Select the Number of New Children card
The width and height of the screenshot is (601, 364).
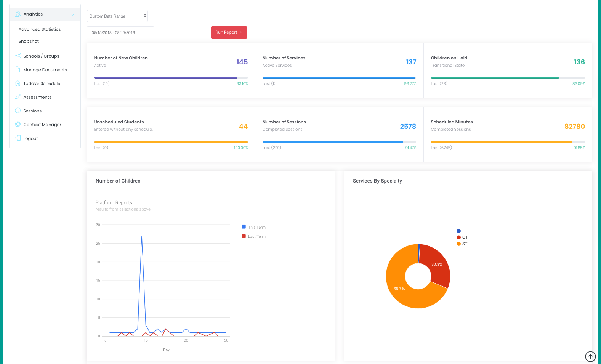coord(171,71)
